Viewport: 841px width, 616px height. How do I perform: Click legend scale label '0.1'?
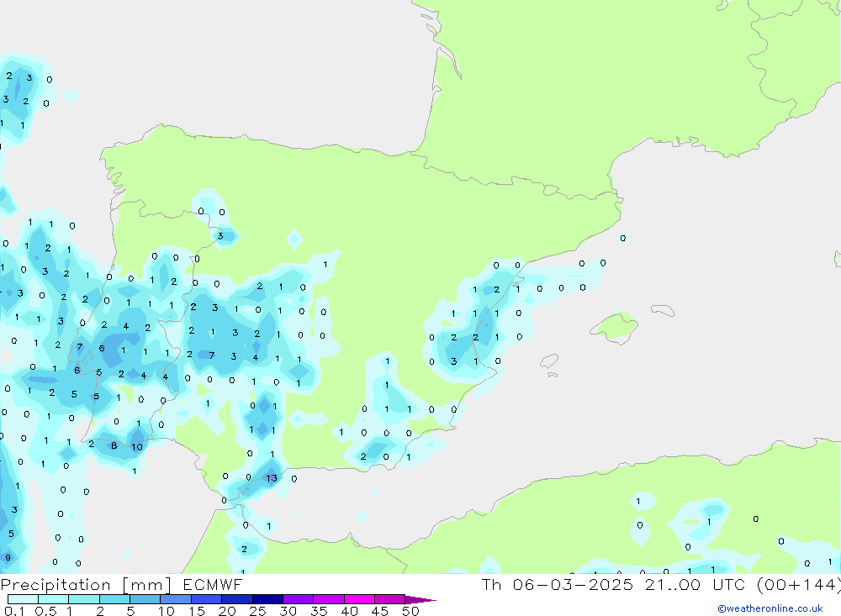point(14,611)
